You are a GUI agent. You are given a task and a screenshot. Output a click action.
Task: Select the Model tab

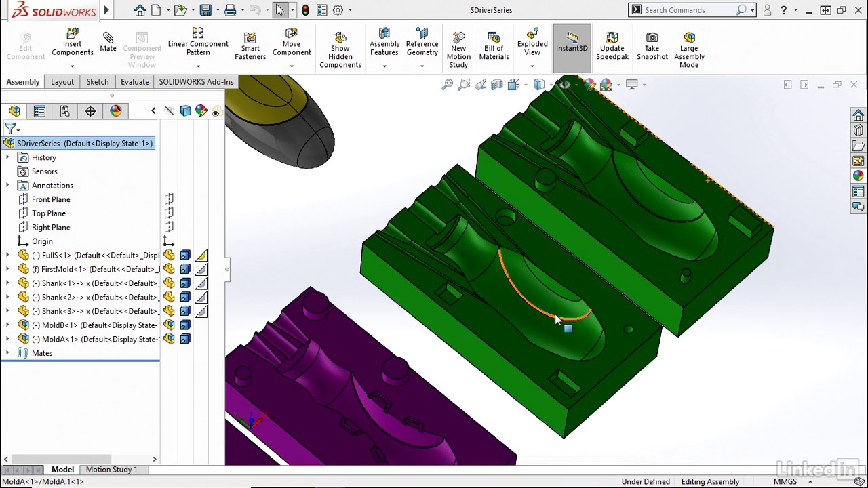tap(62, 469)
